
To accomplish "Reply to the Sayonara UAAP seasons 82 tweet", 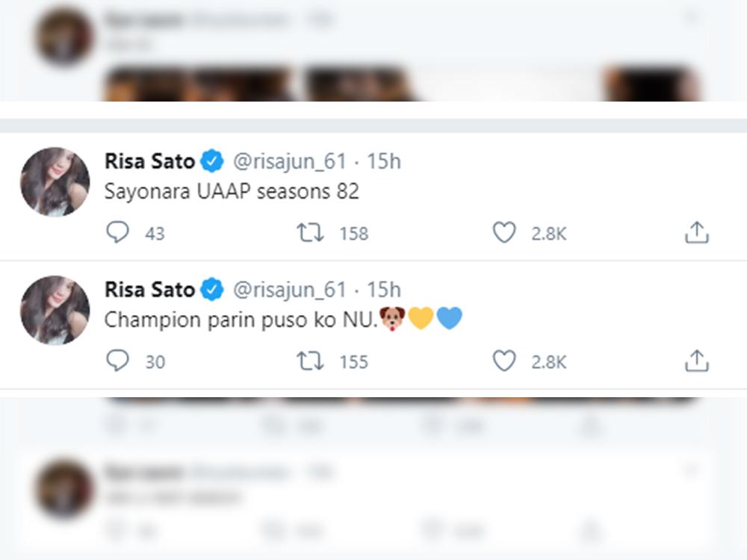I will [x=117, y=233].
